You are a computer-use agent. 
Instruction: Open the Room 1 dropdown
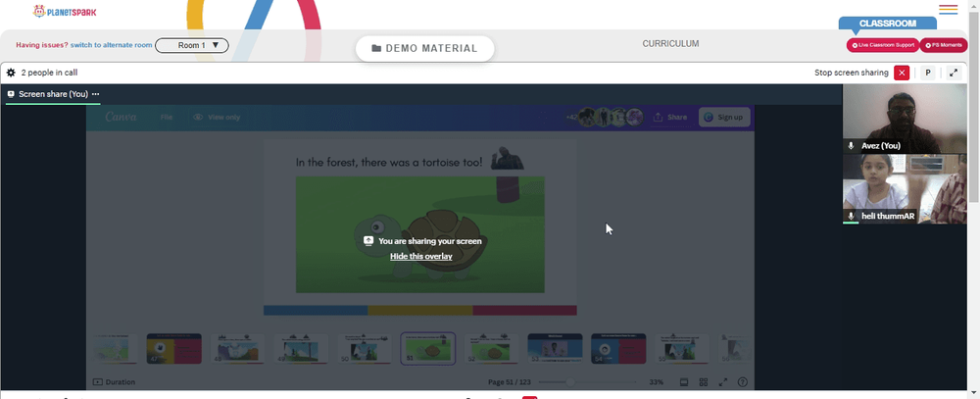pyautogui.click(x=192, y=45)
